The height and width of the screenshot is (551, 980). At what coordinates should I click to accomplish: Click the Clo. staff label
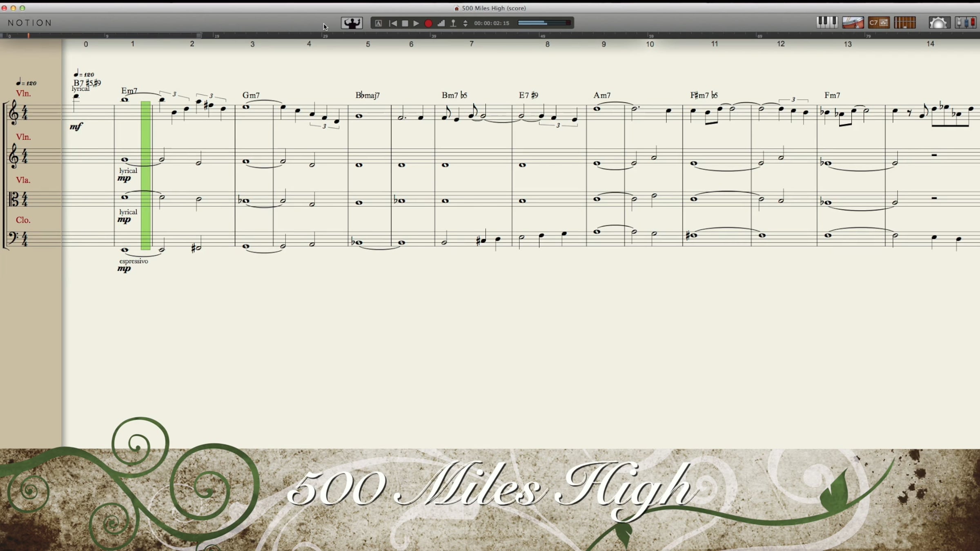(23, 220)
